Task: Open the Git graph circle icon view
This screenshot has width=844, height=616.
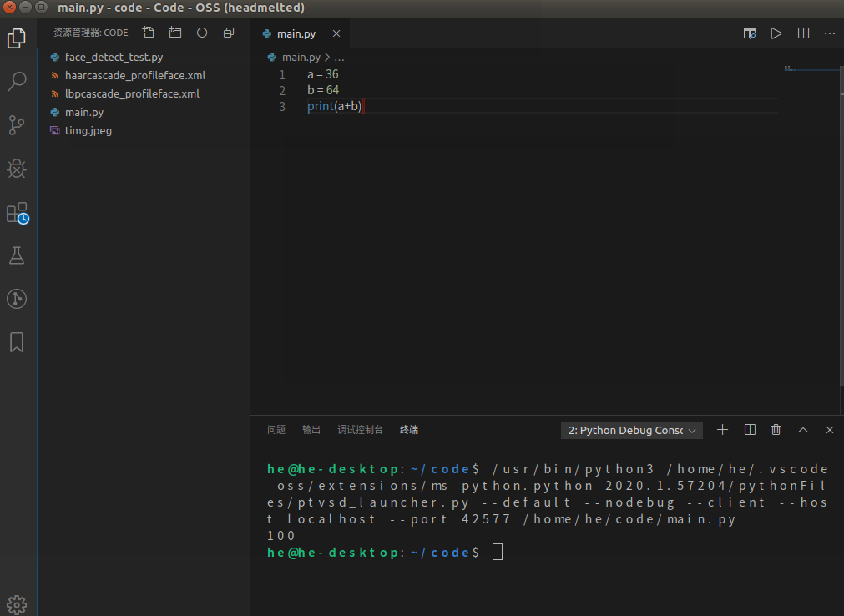Action: click(x=17, y=299)
